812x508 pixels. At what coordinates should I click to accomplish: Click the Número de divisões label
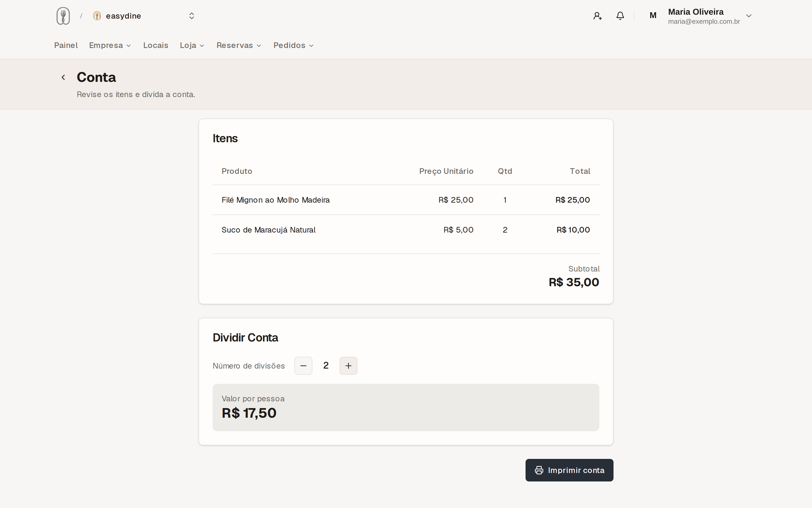249,366
